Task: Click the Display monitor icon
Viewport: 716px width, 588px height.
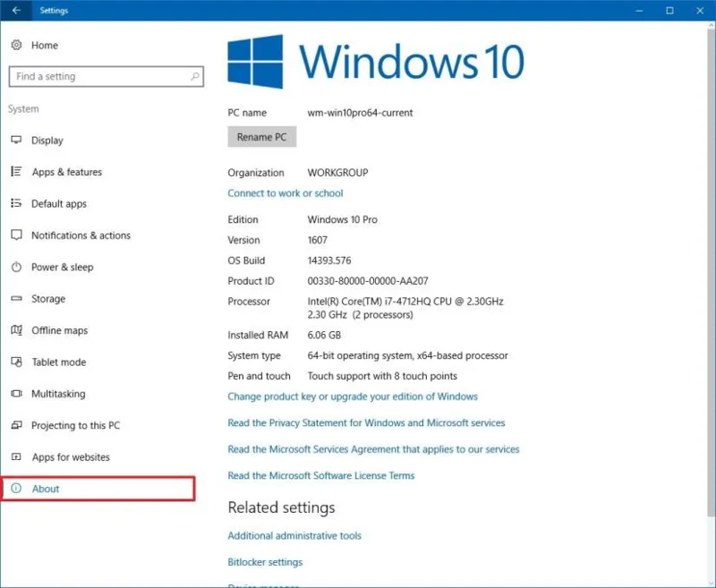Action: tap(16, 140)
